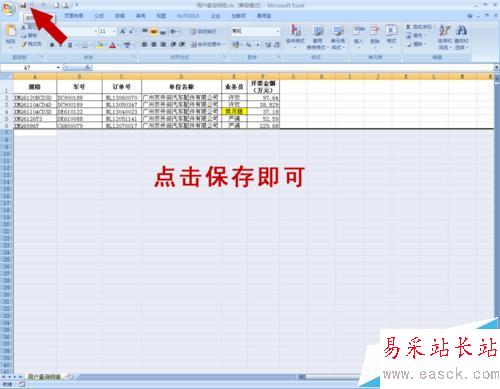Open the Review (审阅) ribbon tab
The height and width of the screenshot is (389, 500).
tap(140, 16)
